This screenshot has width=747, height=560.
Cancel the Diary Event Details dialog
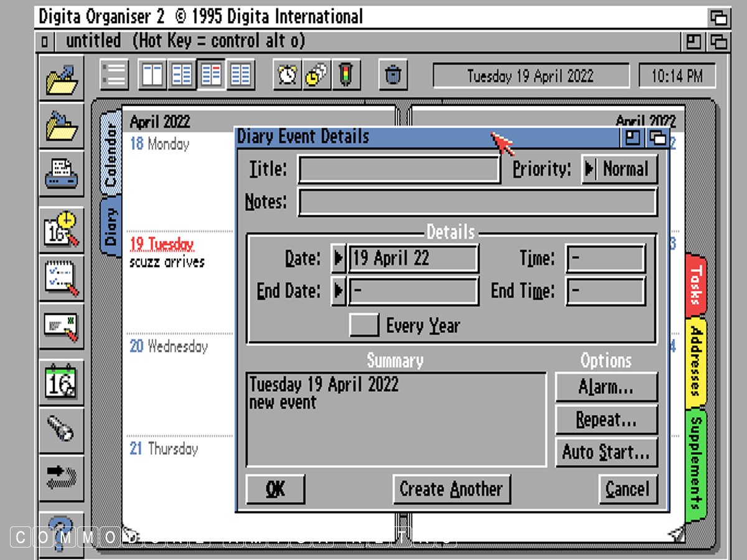(x=627, y=489)
